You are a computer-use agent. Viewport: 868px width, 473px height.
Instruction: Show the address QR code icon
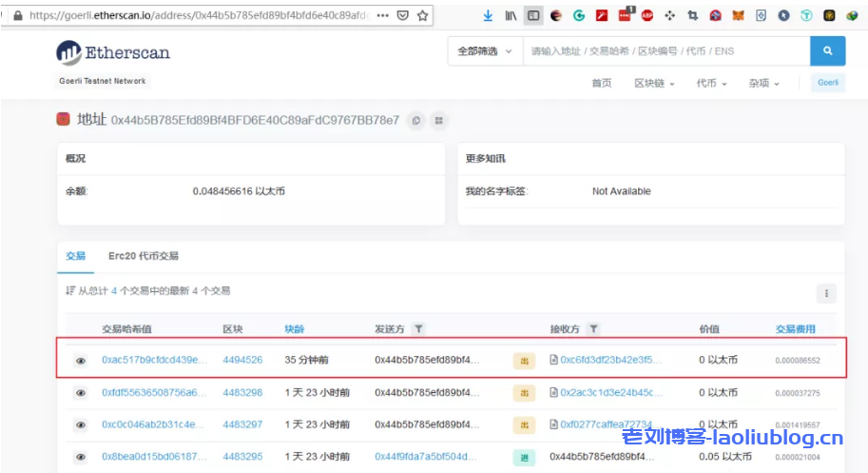438,120
